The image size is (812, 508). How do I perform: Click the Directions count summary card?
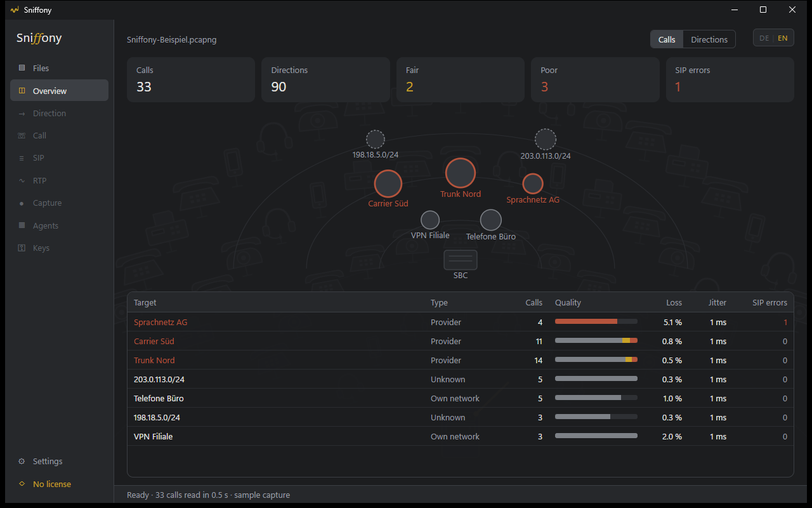click(325, 80)
